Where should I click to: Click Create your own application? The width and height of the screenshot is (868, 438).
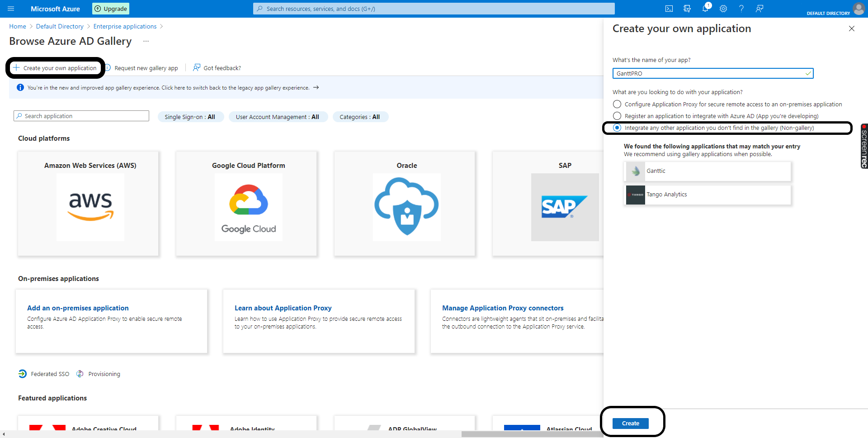[x=55, y=68]
